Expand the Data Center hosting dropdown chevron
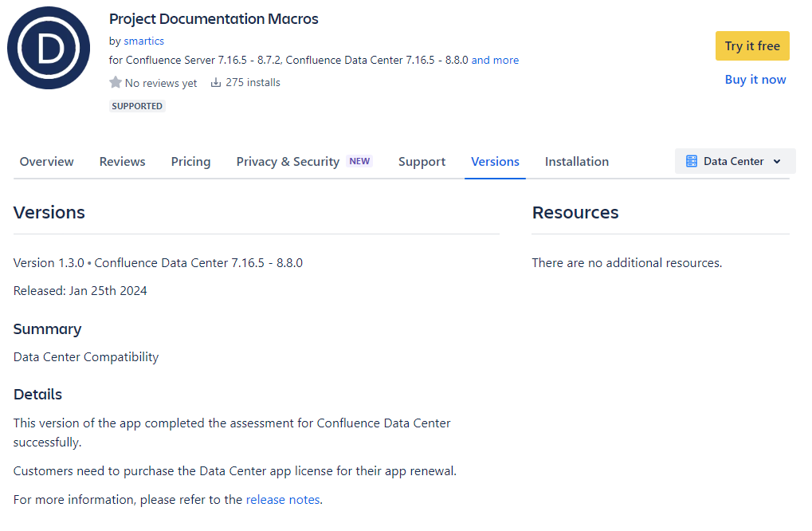Screen dimensions: 812x531 [777, 161]
